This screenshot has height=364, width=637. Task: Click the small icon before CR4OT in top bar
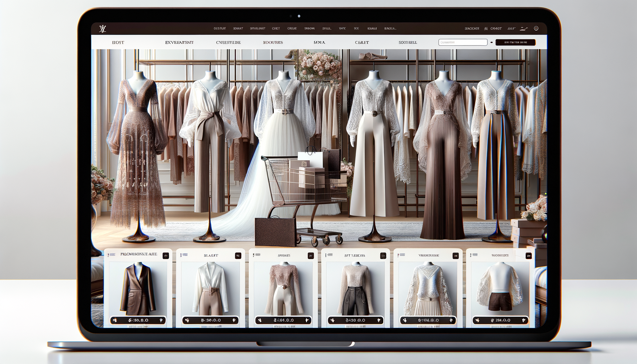click(x=486, y=28)
